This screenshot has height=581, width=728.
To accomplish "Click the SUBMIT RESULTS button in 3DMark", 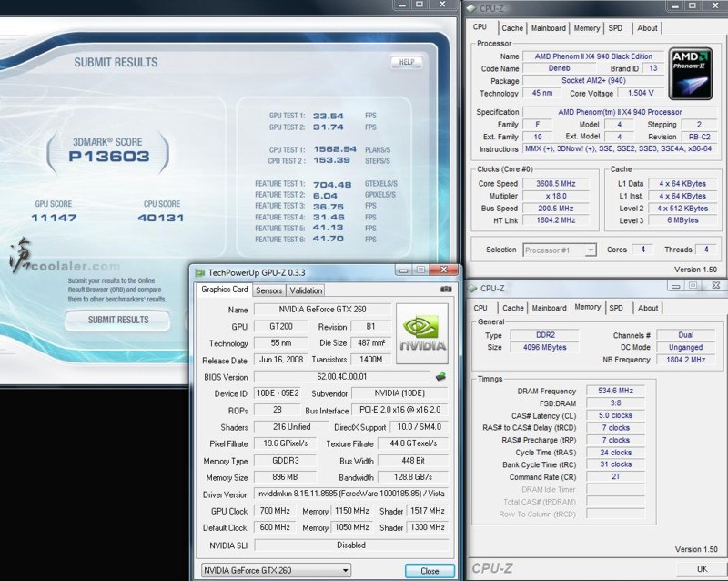I will (x=118, y=320).
